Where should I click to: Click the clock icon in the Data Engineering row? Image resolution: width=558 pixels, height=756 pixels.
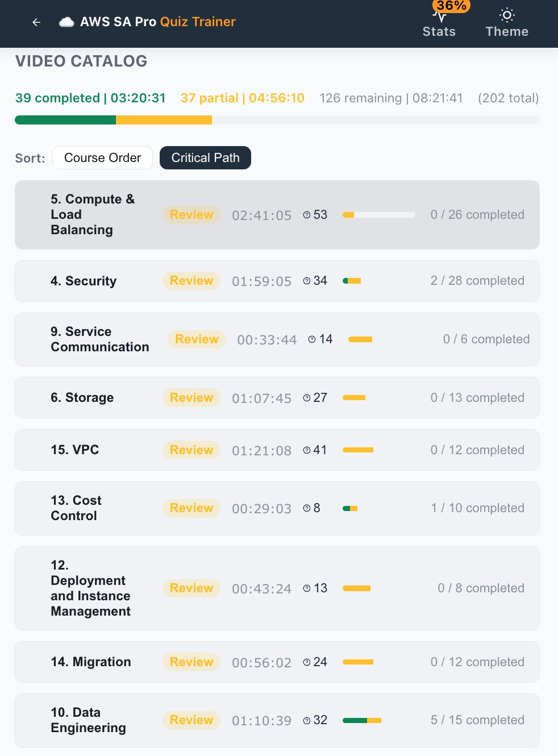click(x=306, y=720)
